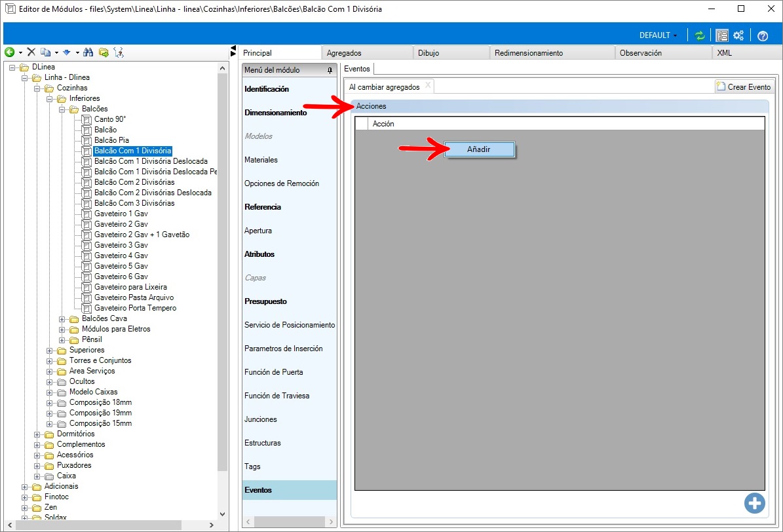Expand the Torres e Conjuntos folder
Viewport: 783px width, 532px height.
pyautogui.click(x=49, y=361)
